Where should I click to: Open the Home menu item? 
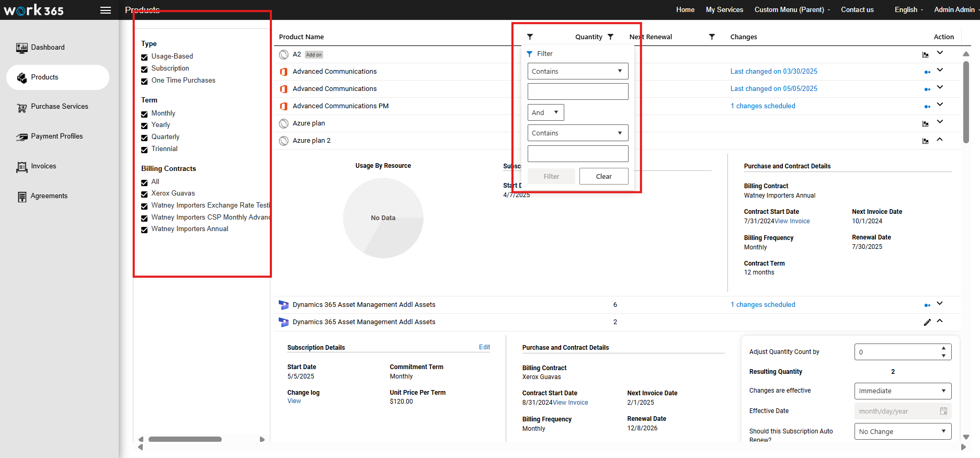[685, 10]
